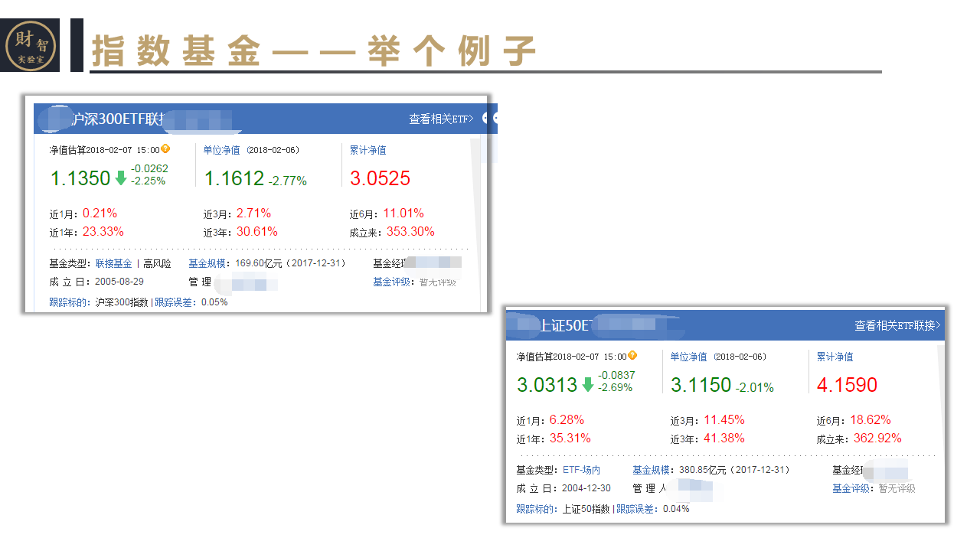Screen dimensions: 980x551
Task: Click 基金规模 link showing 169.60亿元
Action: pyautogui.click(x=207, y=263)
